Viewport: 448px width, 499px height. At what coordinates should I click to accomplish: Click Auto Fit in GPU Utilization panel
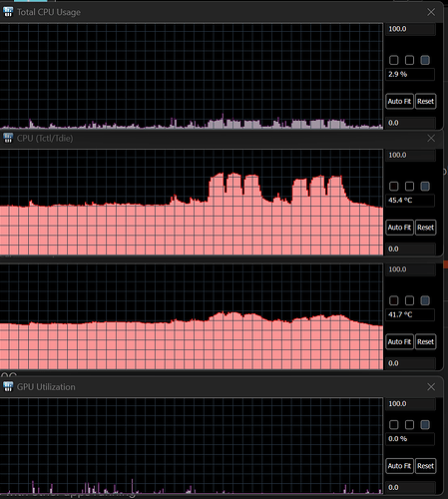point(399,466)
